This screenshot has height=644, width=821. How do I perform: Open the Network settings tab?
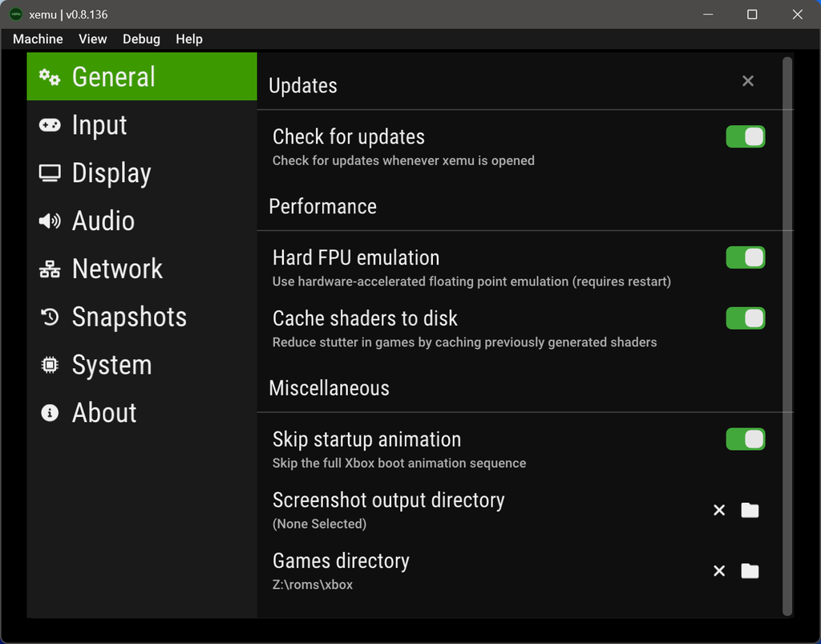point(142,269)
